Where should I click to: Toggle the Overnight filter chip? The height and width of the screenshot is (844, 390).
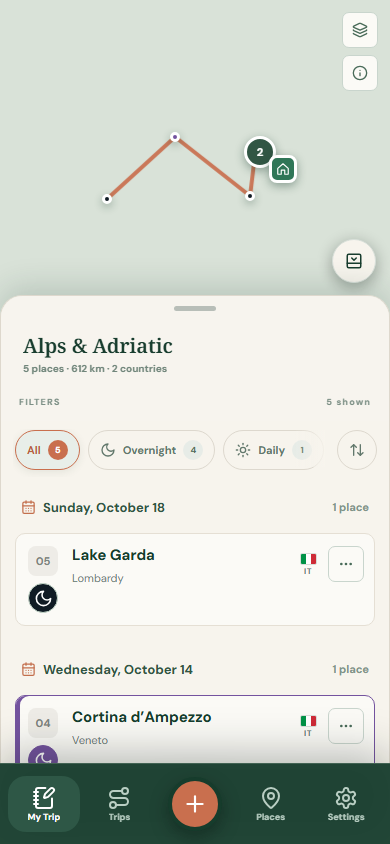click(x=151, y=450)
